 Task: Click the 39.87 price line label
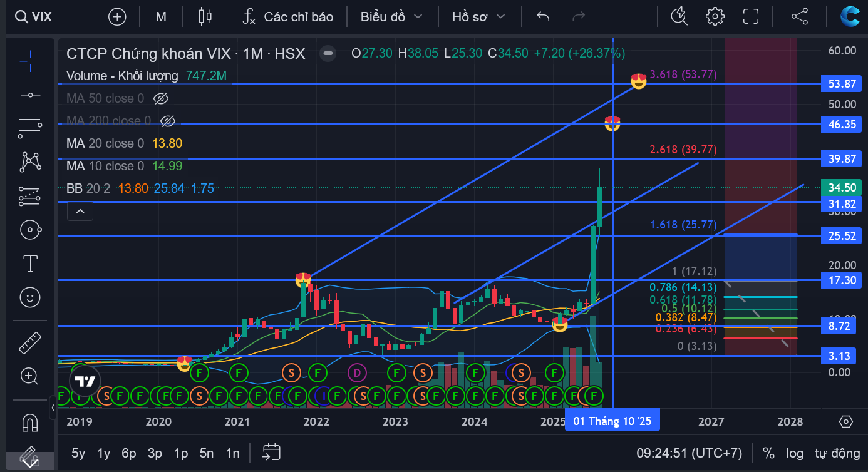tap(842, 159)
